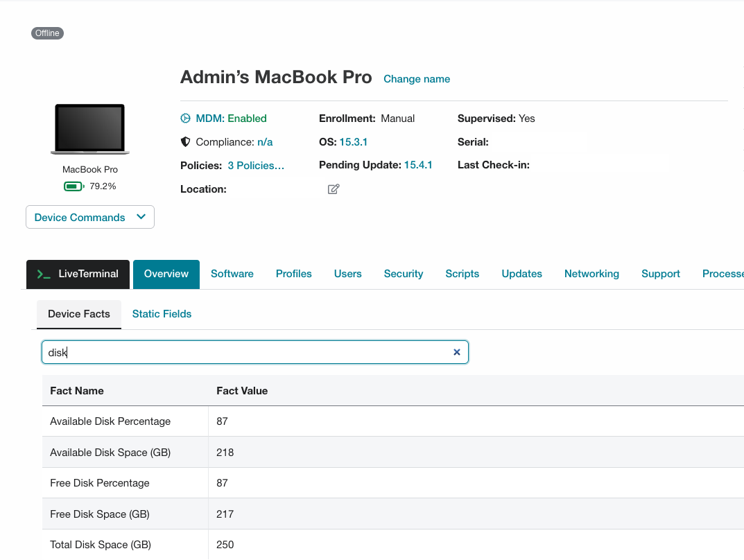The image size is (744, 560).
Task: Click the Admin's MacBook Pro title
Action: tap(276, 77)
